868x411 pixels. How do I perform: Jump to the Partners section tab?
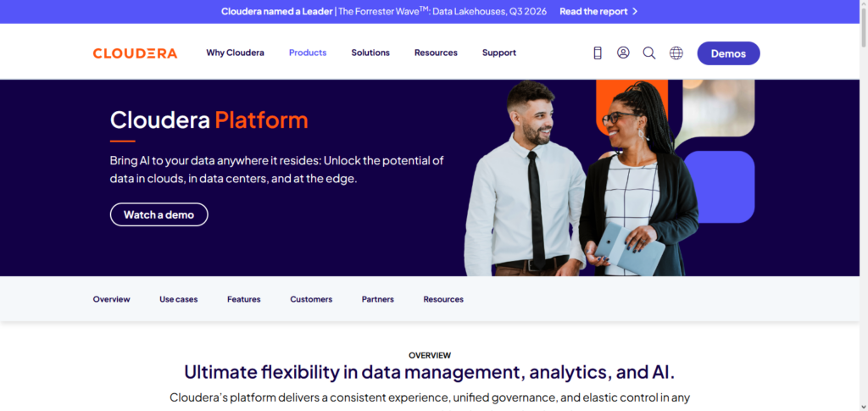click(x=377, y=299)
